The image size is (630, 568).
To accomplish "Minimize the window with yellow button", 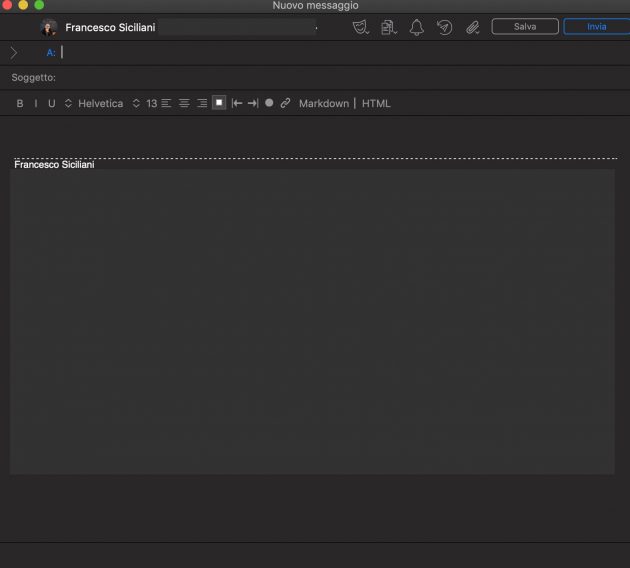I will click(23, 5).
